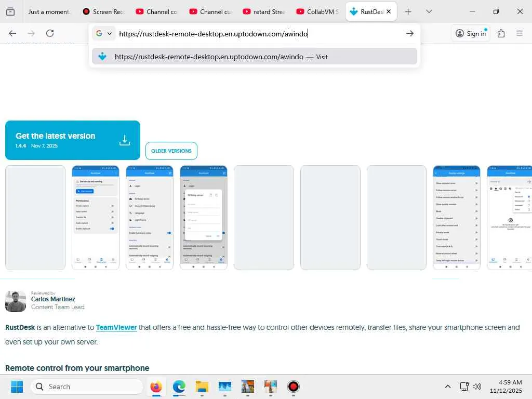Open the Firefox hamburger application menu
Image resolution: width=532 pixels, height=399 pixels.
pyautogui.click(x=520, y=33)
